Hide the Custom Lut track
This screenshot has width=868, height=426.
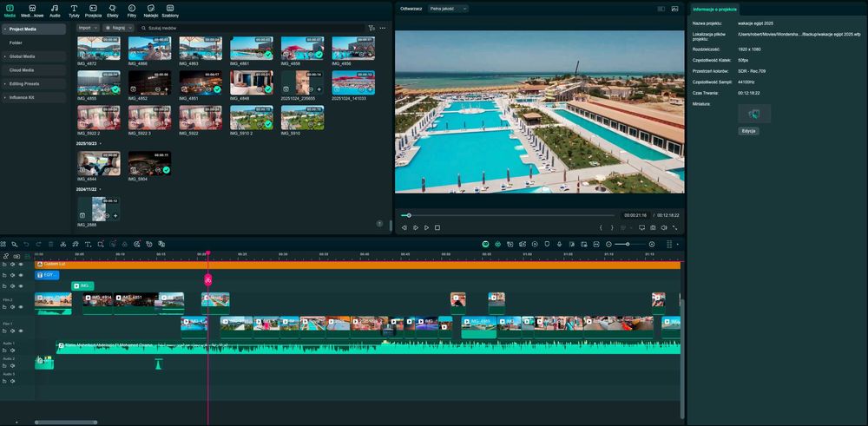[21, 265]
